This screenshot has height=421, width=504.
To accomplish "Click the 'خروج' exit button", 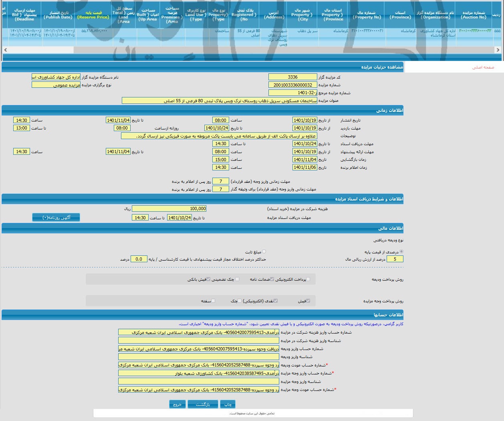I will click(x=177, y=404).
